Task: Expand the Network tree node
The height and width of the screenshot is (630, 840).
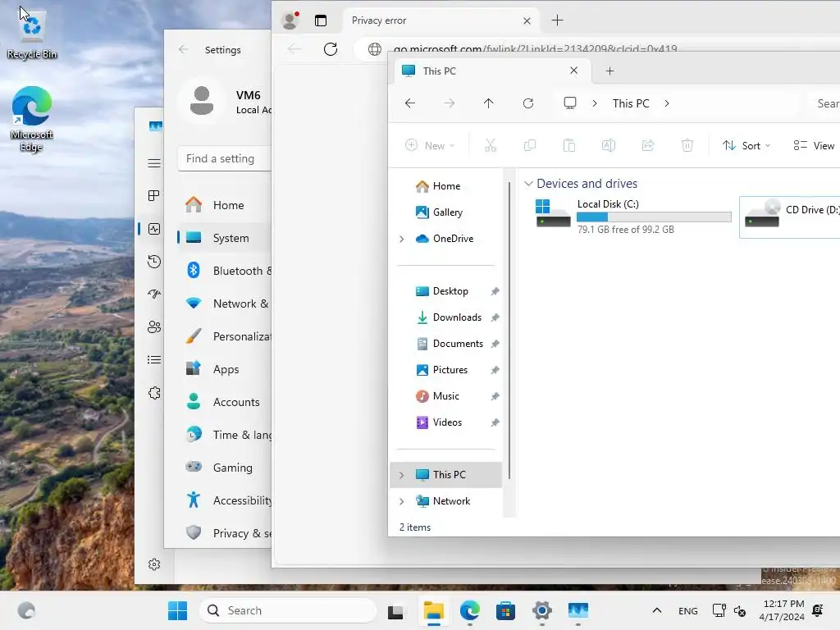Action: coord(401,501)
